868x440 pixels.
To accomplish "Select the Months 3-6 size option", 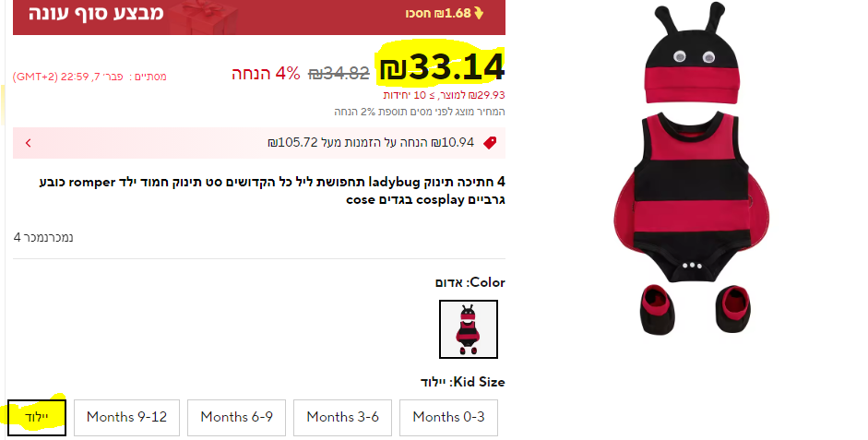I will 342,417.
